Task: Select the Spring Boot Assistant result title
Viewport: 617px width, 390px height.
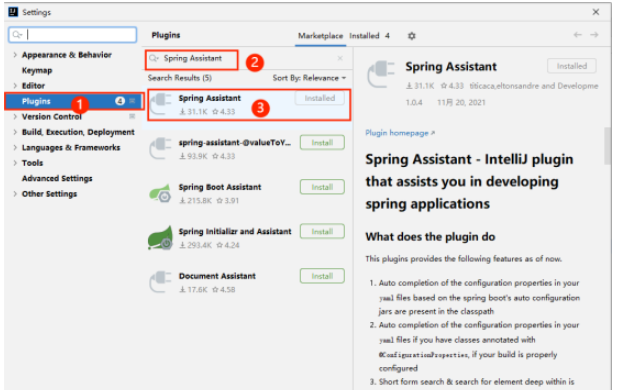Action: [x=220, y=187]
